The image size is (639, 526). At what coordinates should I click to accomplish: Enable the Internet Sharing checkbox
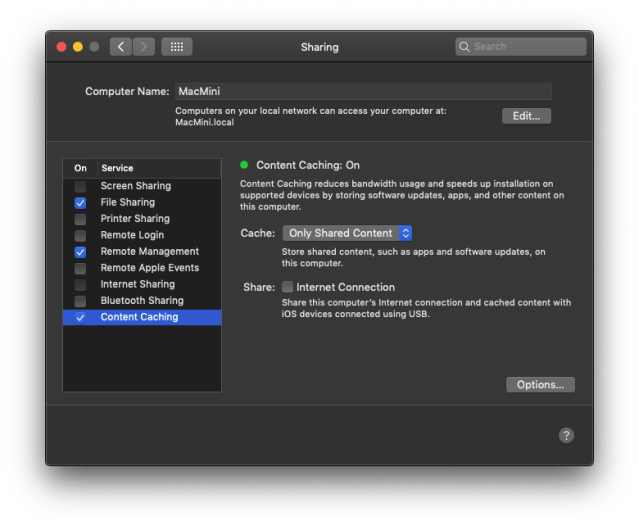[80, 284]
